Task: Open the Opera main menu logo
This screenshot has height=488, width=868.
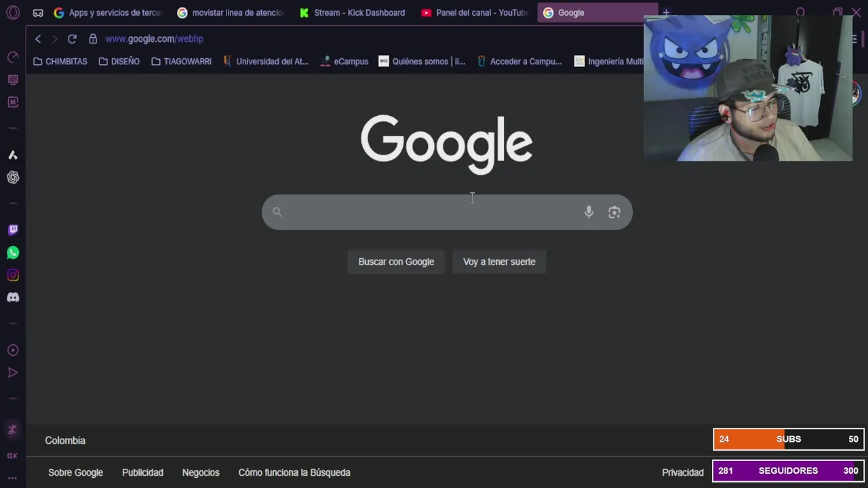Action: click(13, 12)
